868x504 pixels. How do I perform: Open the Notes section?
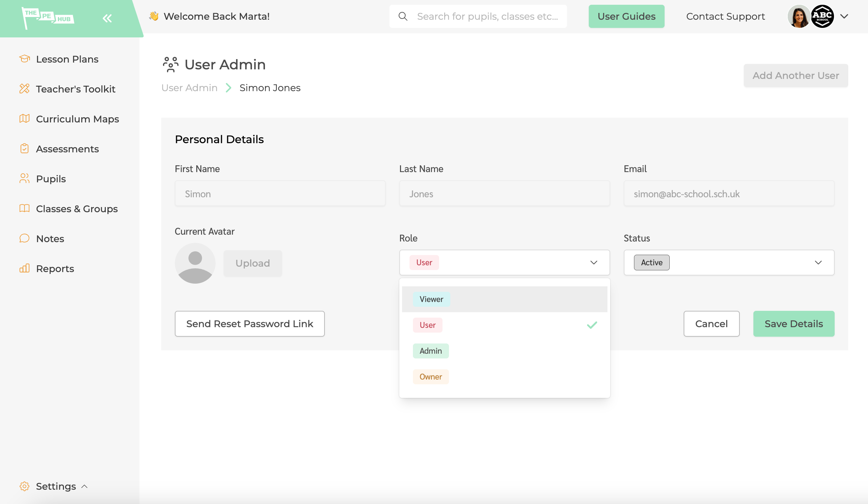tap(50, 238)
